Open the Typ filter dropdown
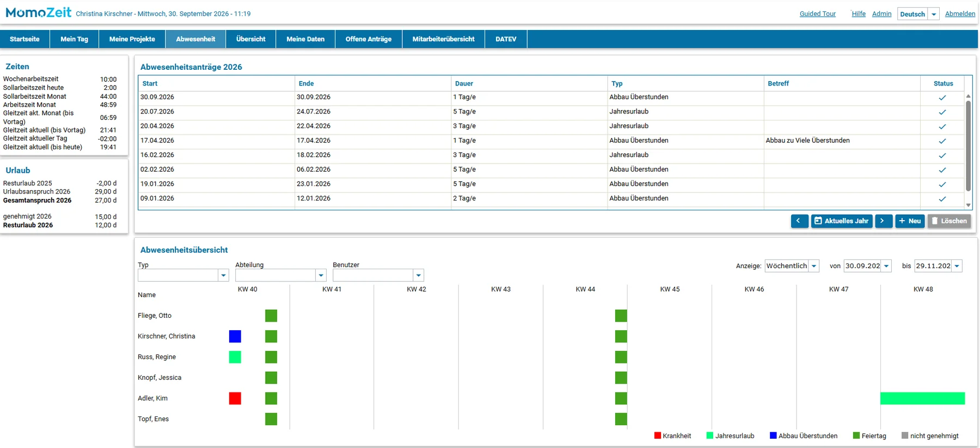The height and width of the screenshot is (448, 980). click(223, 275)
